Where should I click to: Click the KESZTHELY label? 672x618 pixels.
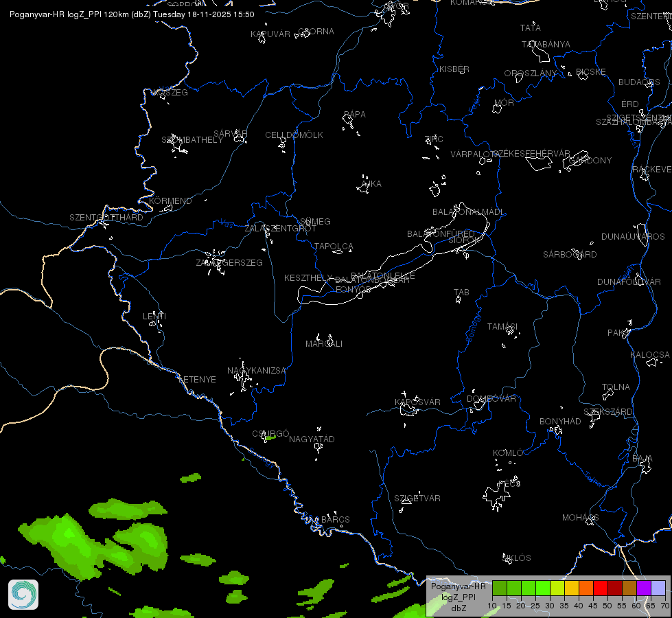pos(308,278)
